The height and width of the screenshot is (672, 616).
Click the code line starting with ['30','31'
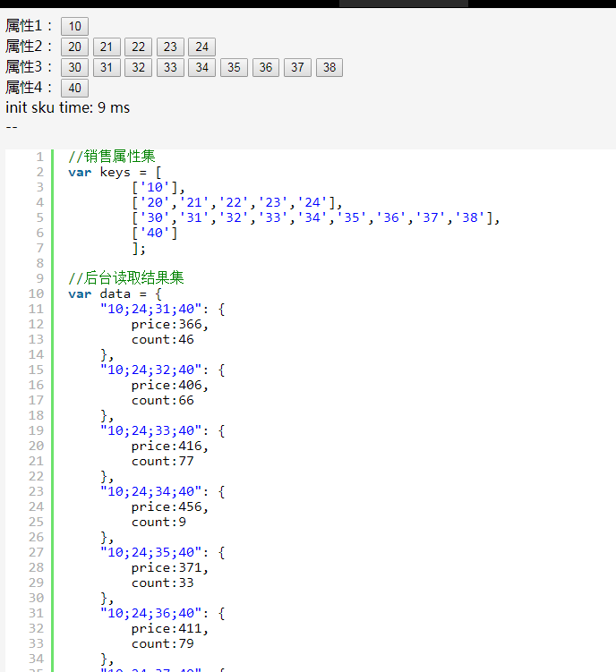coord(316,217)
